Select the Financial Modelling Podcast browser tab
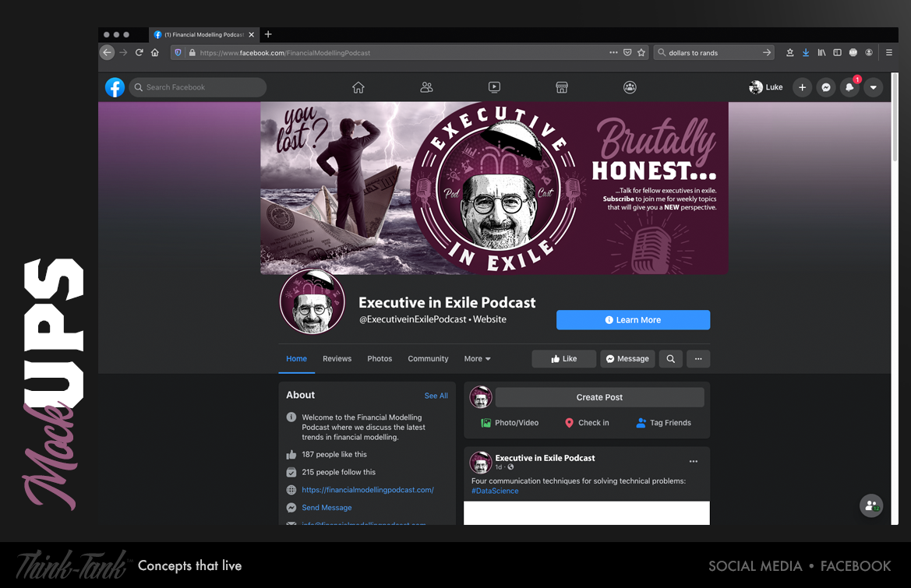 click(203, 35)
